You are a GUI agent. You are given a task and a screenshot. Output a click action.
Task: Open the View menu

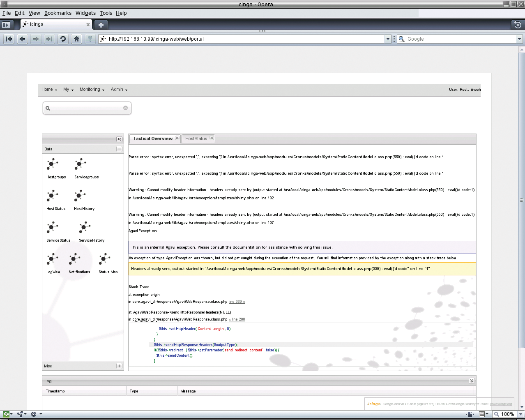coord(35,13)
